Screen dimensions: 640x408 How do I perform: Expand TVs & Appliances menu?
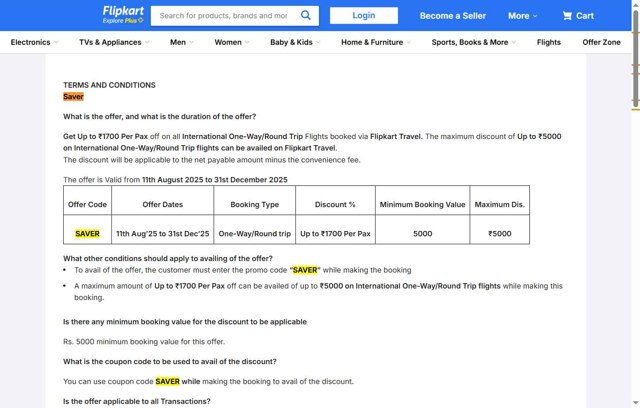(x=114, y=42)
